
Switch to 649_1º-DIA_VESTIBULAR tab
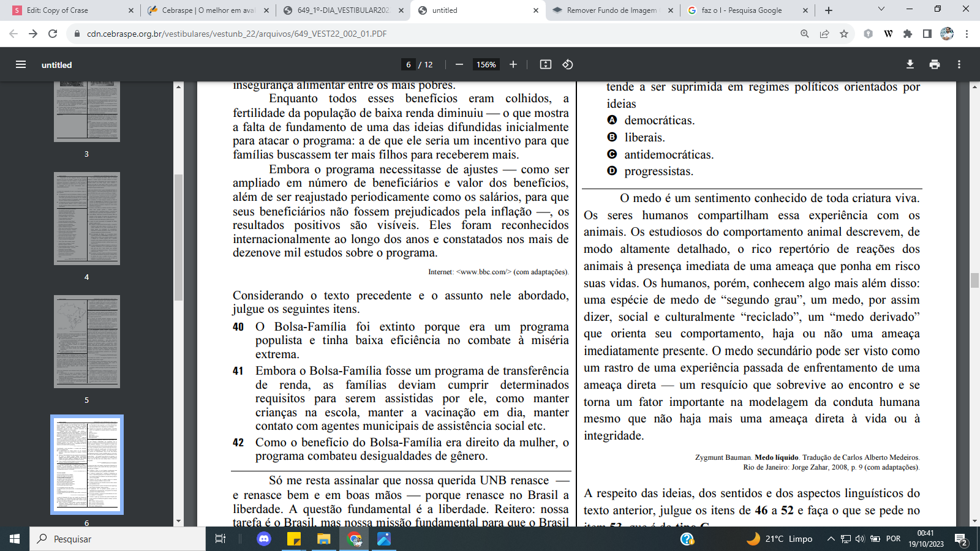click(x=343, y=10)
